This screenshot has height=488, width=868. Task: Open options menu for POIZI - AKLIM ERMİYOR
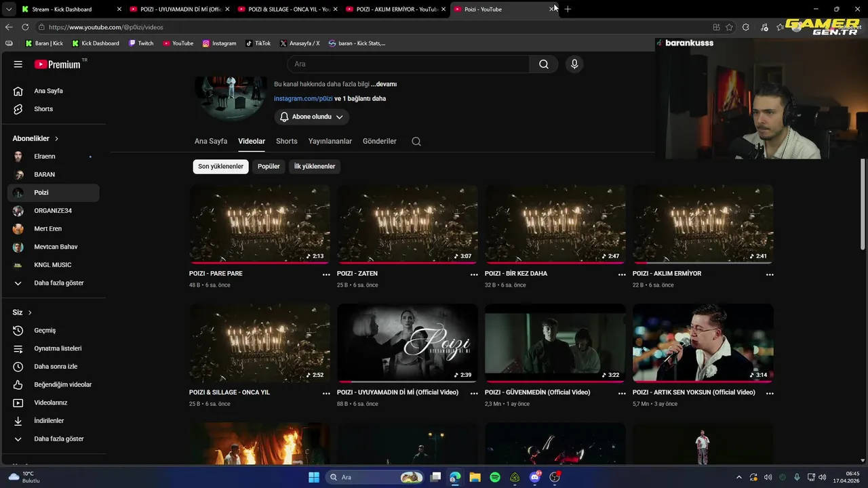770,274
